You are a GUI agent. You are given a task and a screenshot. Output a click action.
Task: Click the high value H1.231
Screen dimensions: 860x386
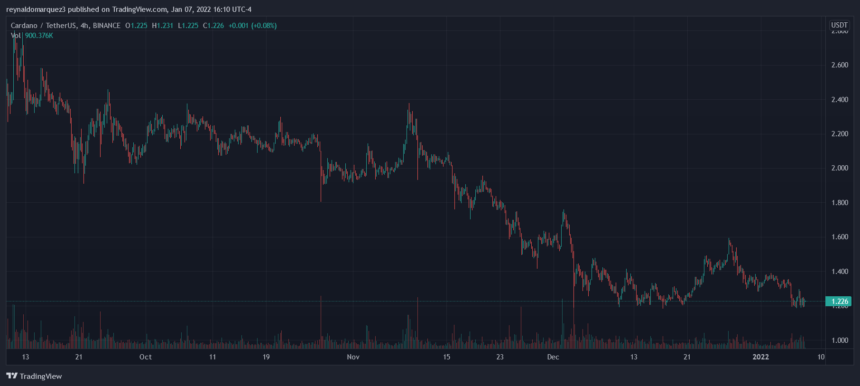pos(162,25)
